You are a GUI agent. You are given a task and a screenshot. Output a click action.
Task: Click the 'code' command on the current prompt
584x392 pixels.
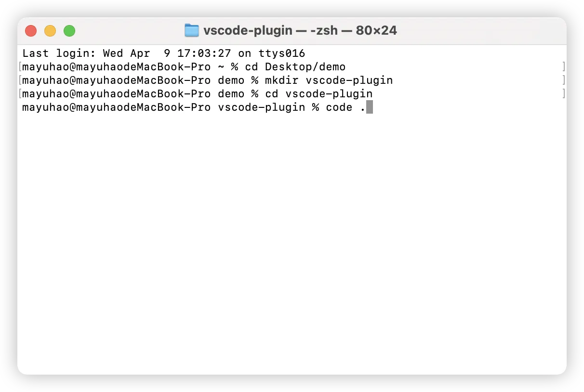(339, 107)
